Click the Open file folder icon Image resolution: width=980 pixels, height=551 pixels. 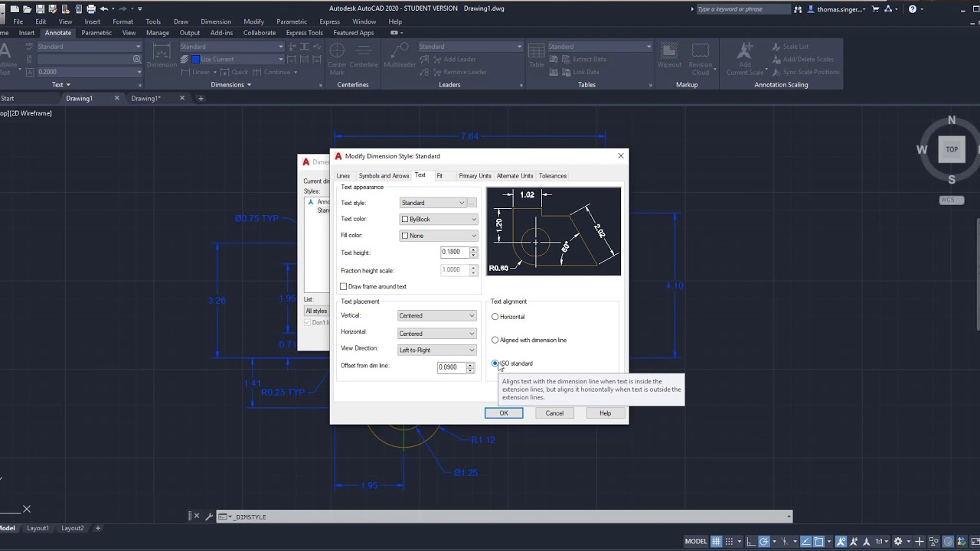(x=28, y=8)
